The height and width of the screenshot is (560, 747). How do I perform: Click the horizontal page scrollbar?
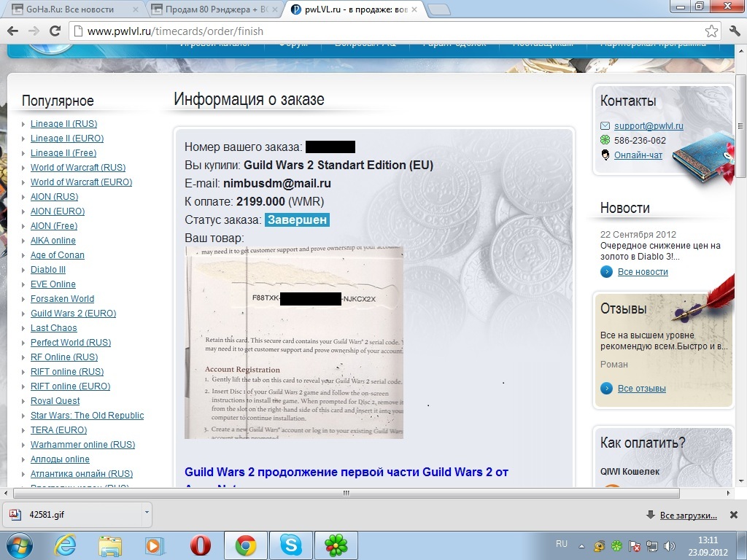[347, 494]
